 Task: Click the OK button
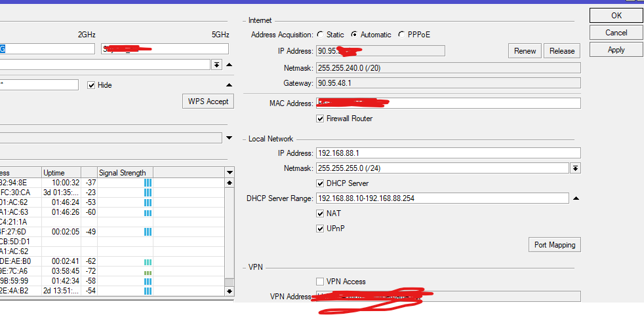pos(616,15)
